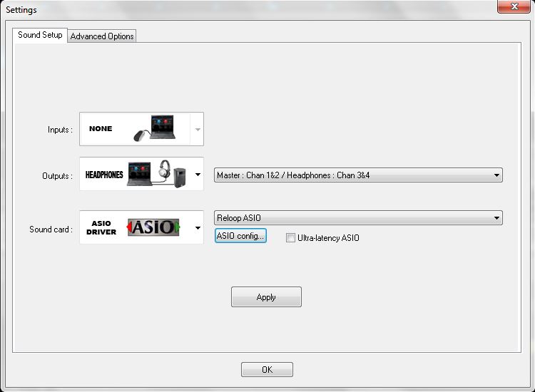This screenshot has height=392, width=535.
Task: Expand the Sound card ASIO DRIVER selector arrow
Action: 198,227
